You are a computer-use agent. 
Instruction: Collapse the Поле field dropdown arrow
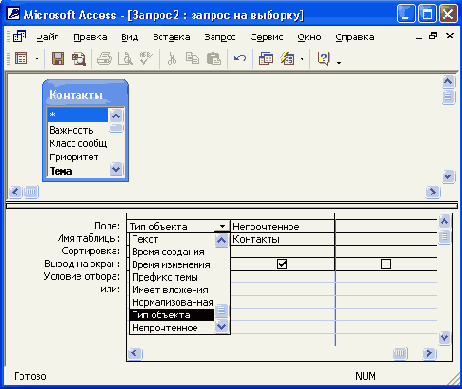(222, 227)
